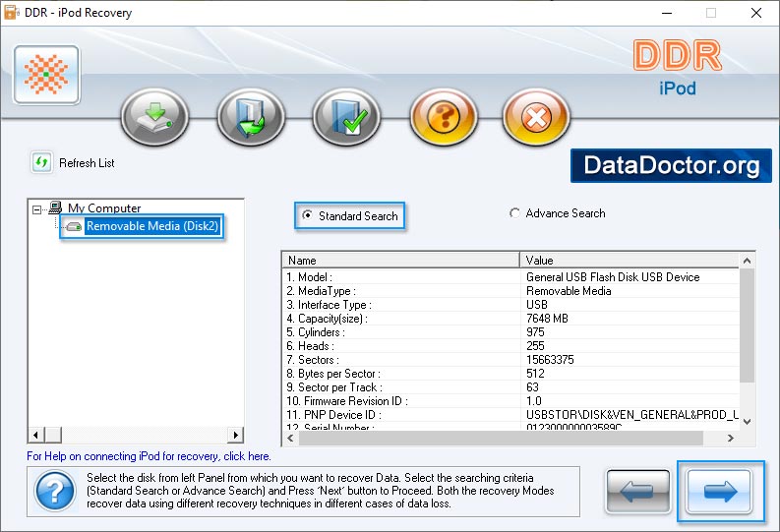
Task: Click the orange X exit icon
Action: coord(536,117)
